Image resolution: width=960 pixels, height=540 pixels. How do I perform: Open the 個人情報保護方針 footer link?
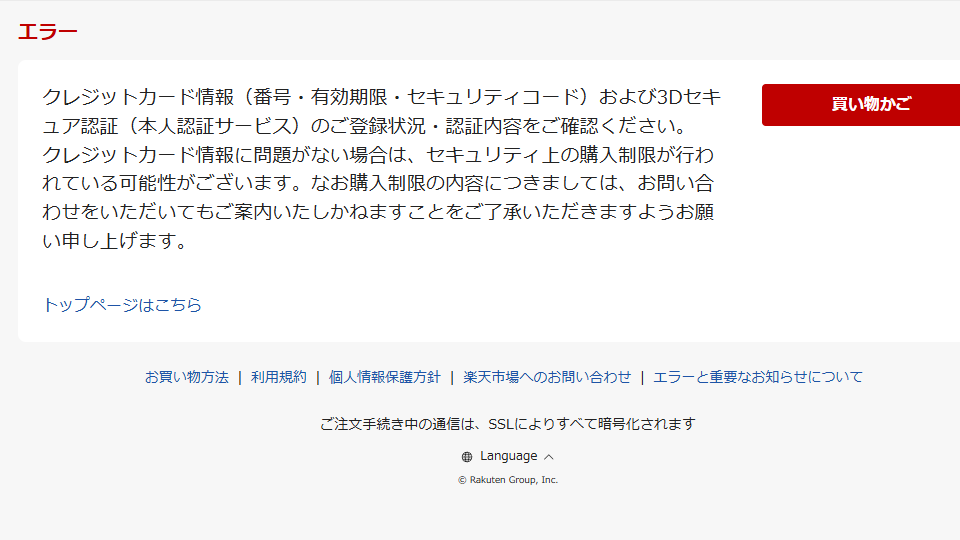coord(384,377)
